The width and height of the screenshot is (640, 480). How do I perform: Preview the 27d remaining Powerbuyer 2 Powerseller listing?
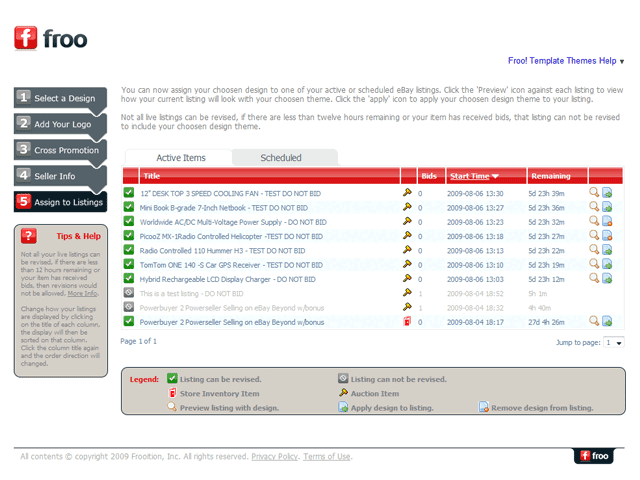pyautogui.click(x=594, y=321)
